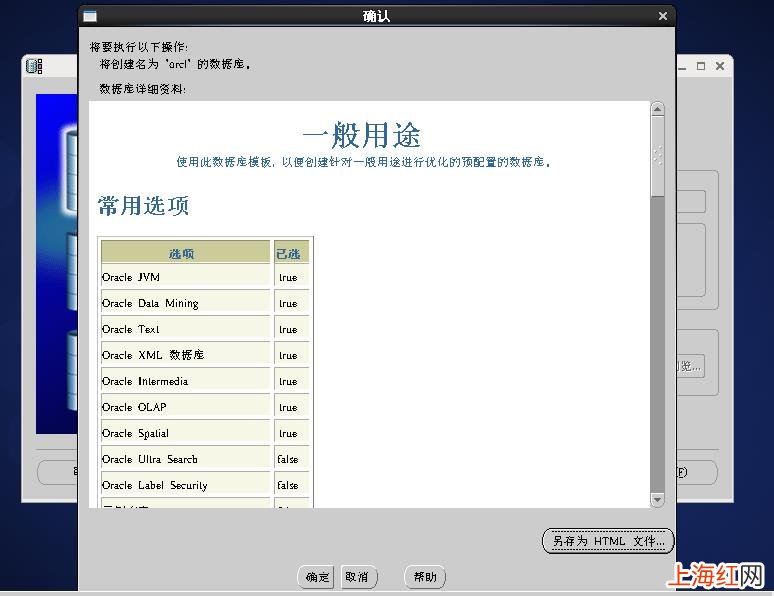This screenshot has width=774, height=596.
Task: Click the false value for Oracle Ultra Search
Action: [x=288, y=459]
